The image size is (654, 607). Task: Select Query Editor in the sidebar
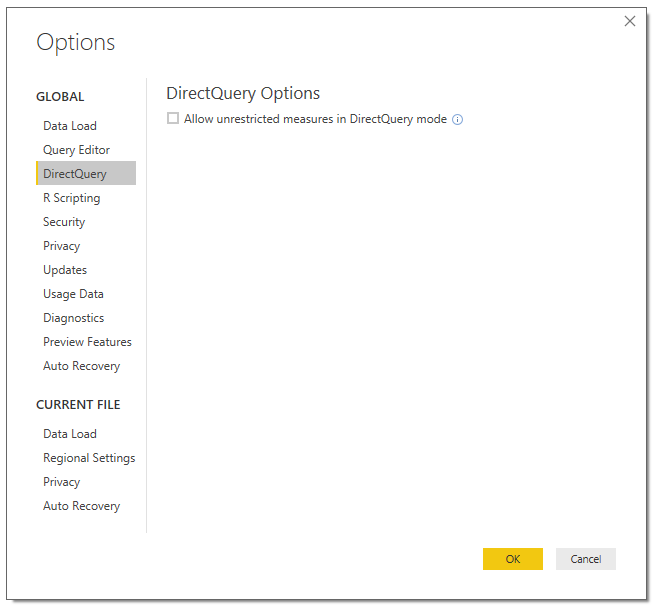76,150
